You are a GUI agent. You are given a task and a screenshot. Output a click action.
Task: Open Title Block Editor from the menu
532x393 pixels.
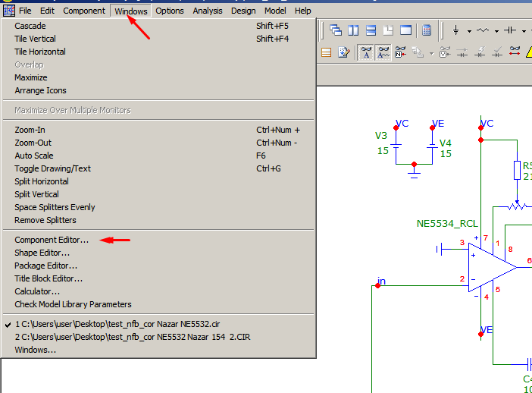[158, 278]
